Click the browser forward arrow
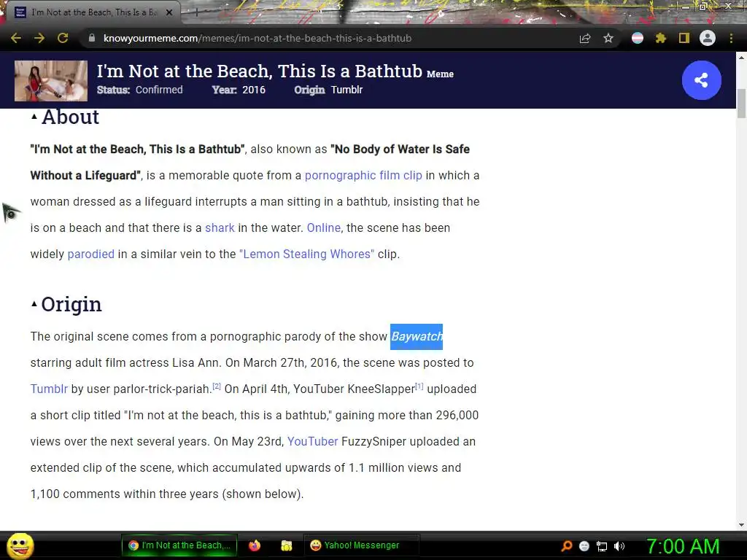Screen dimensions: 747x560 39,38
